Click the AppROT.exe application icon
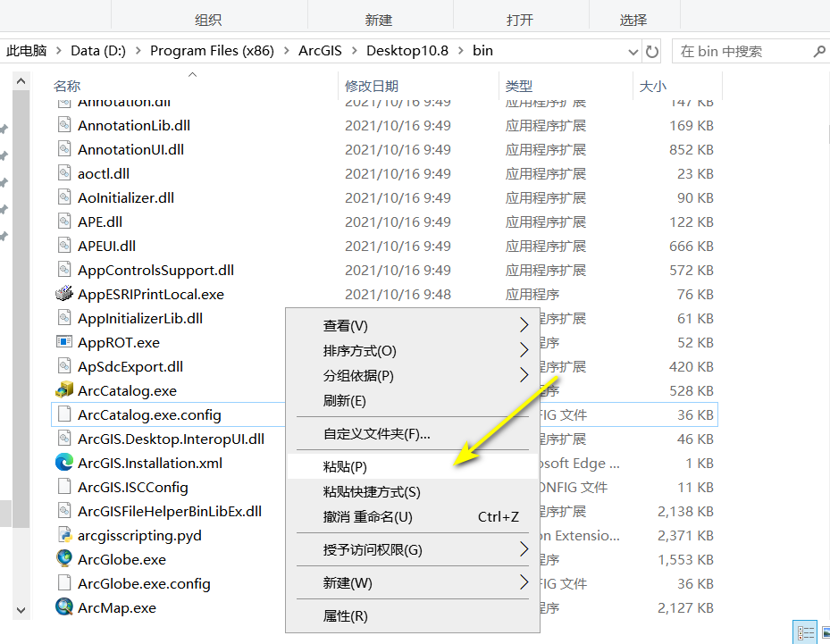This screenshot has width=830, height=644. point(64,342)
